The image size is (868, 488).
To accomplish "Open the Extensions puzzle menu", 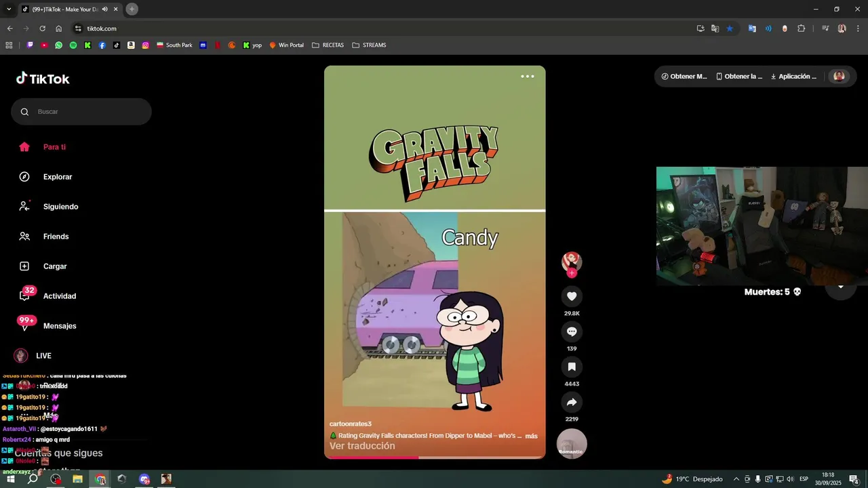I will 801,28.
